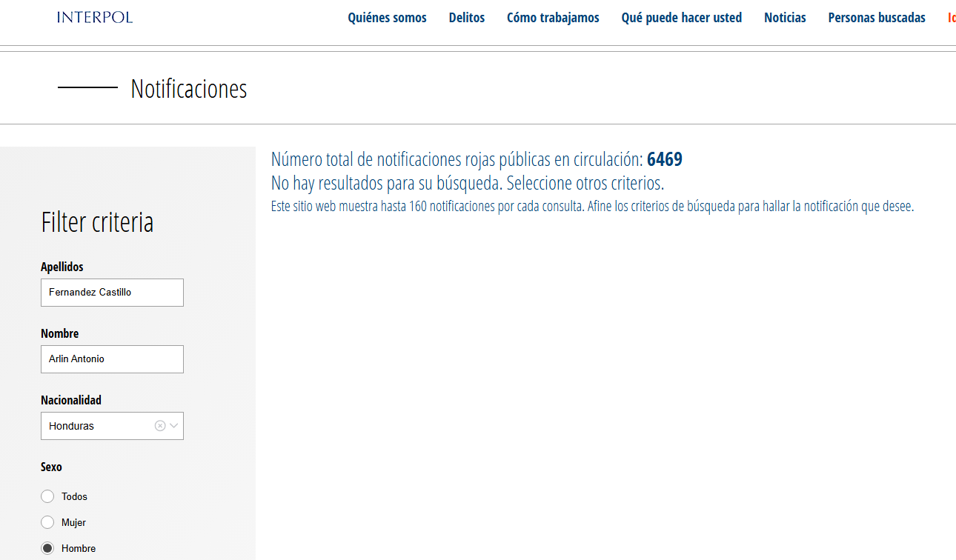Go to Cómo trabajamos menu
The height and width of the screenshot is (560, 956).
click(x=553, y=18)
